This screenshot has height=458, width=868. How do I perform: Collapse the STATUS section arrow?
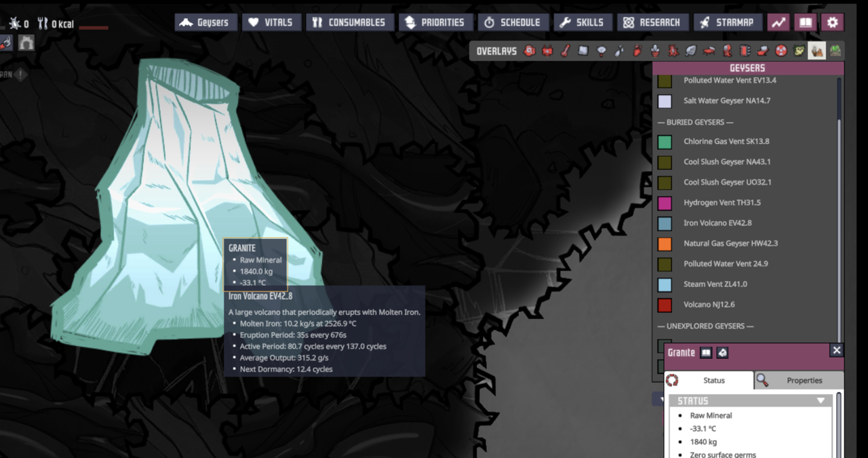[821, 401]
